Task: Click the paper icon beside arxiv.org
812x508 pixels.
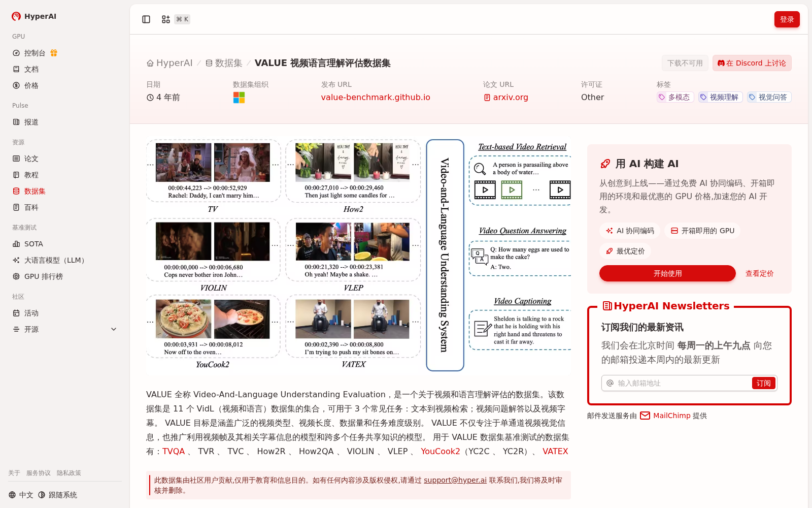Action: click(x=487, y=98)
